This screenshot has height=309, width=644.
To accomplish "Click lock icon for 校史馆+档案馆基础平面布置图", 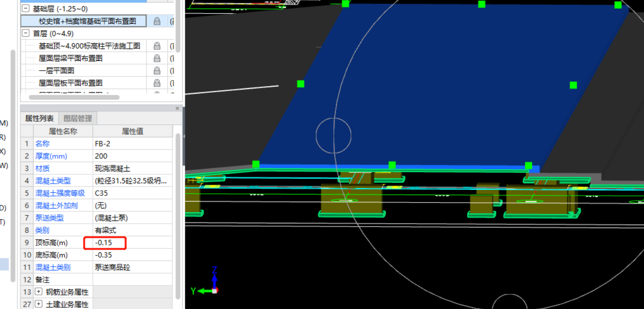I will point(157,21).
